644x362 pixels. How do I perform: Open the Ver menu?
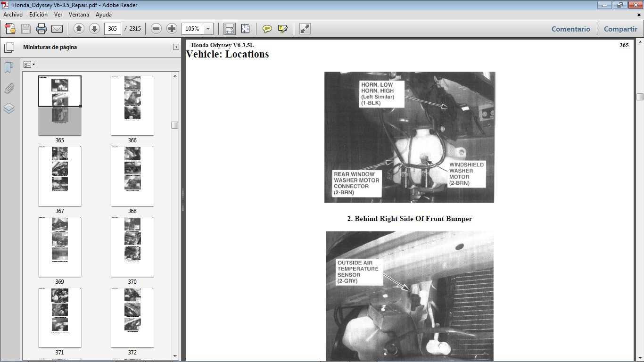pyautogui.click(x=58, y=15)
